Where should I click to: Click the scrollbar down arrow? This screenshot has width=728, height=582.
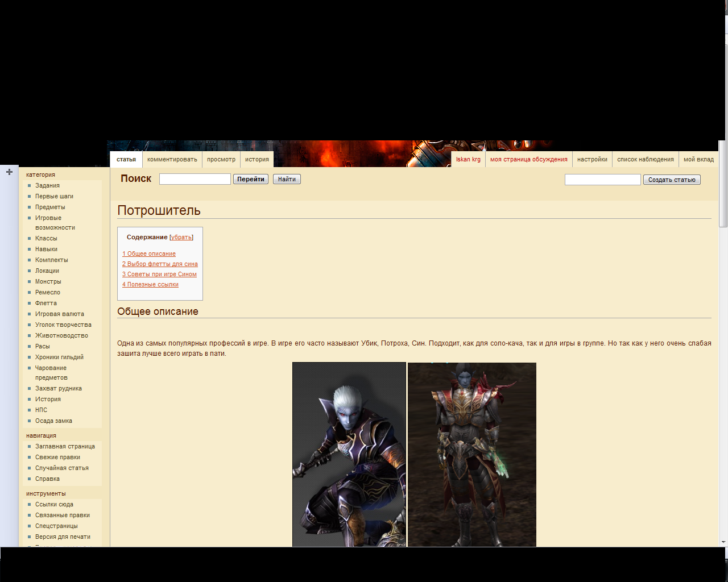[723, 542]
